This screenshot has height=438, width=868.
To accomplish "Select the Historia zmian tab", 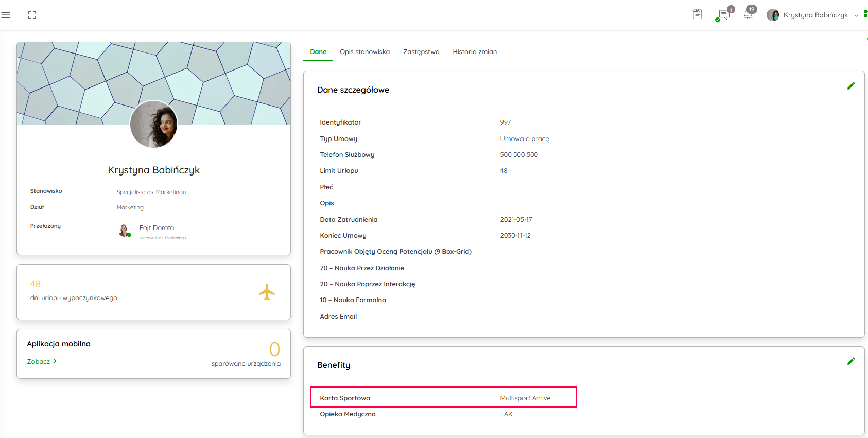I will coord(475,52).
